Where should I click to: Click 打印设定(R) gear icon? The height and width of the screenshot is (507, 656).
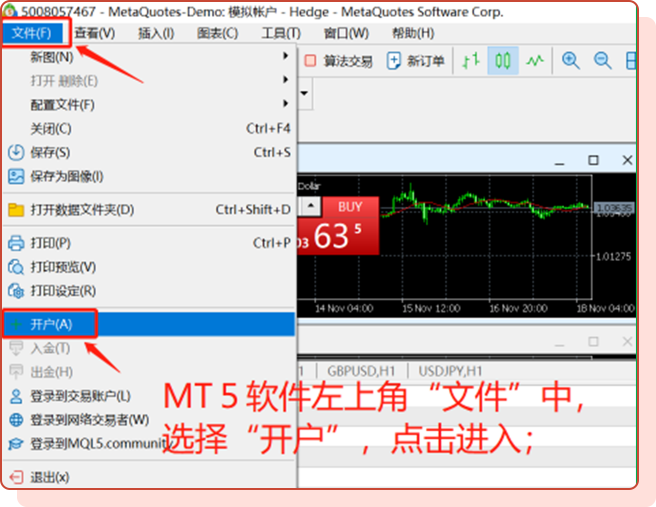(x=16, y=291)
